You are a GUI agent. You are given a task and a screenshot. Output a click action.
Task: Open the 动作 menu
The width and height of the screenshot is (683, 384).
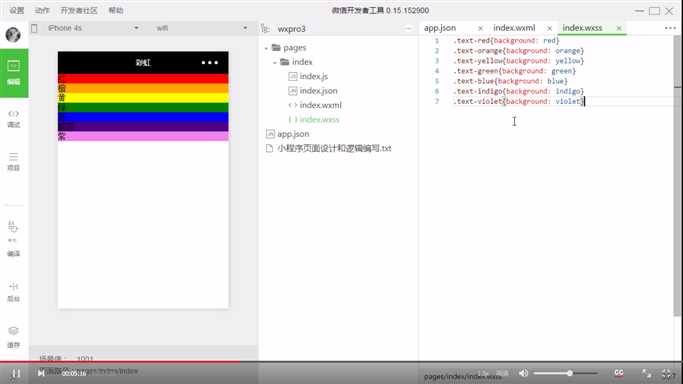point(42,10)
